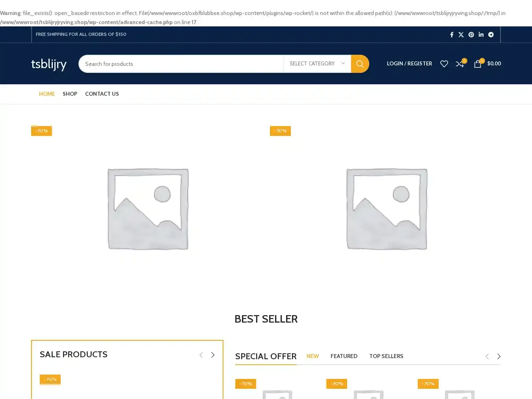Screen dimensions: 532x399
Task: Click the Search for products field
Action: [x=181, y=64]
